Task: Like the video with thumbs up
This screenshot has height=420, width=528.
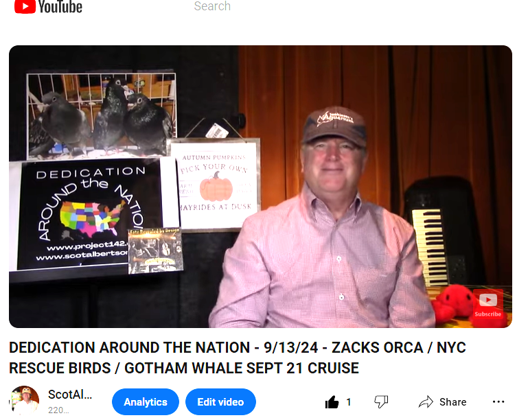Action: [332, 402]
